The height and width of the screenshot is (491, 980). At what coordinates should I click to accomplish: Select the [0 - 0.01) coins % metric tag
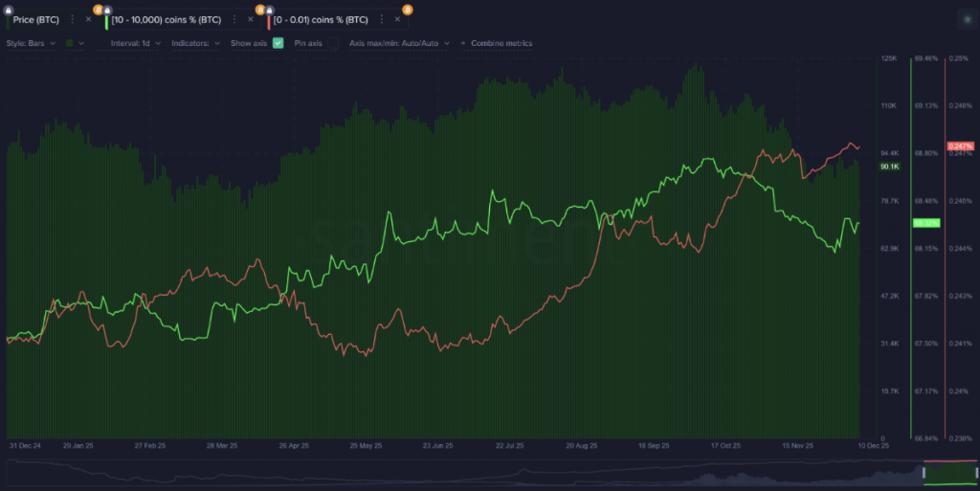(x=321, y=19)
